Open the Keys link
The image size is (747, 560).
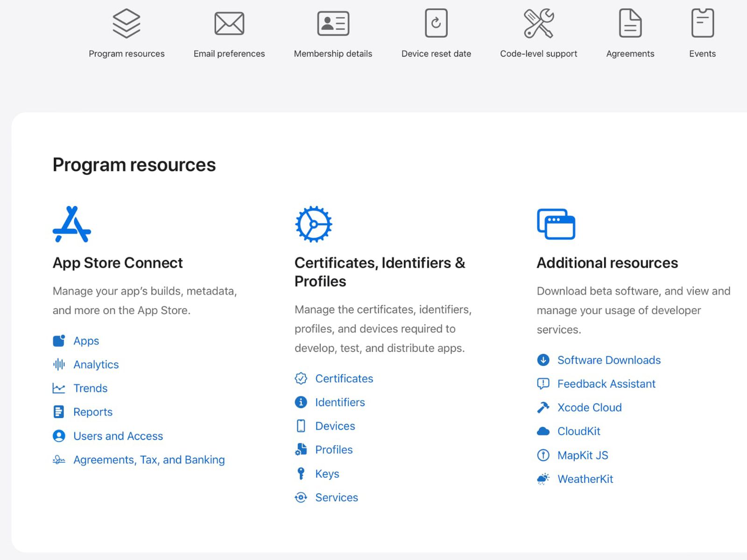pyautogui.click(x=327, y=474)
